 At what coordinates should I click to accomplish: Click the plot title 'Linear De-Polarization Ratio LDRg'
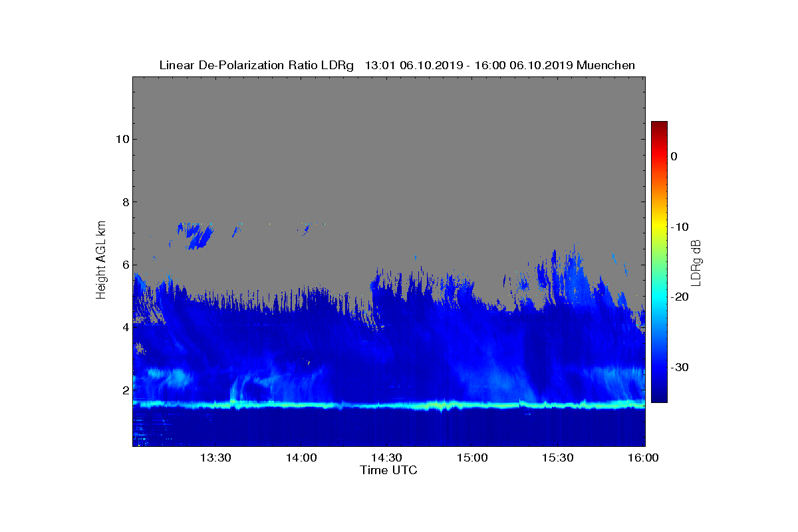click(x=257, y=65)
